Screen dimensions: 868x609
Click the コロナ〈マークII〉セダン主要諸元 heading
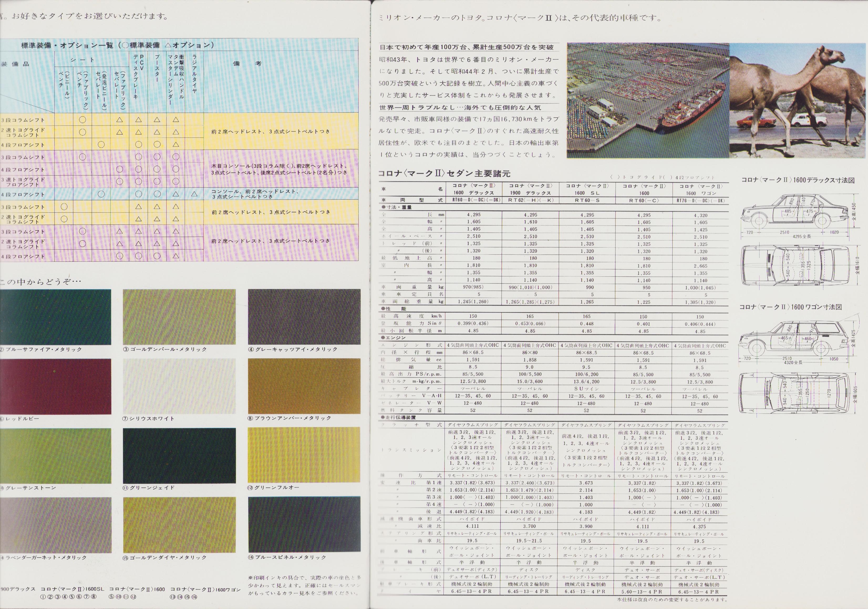click(444, 174)
